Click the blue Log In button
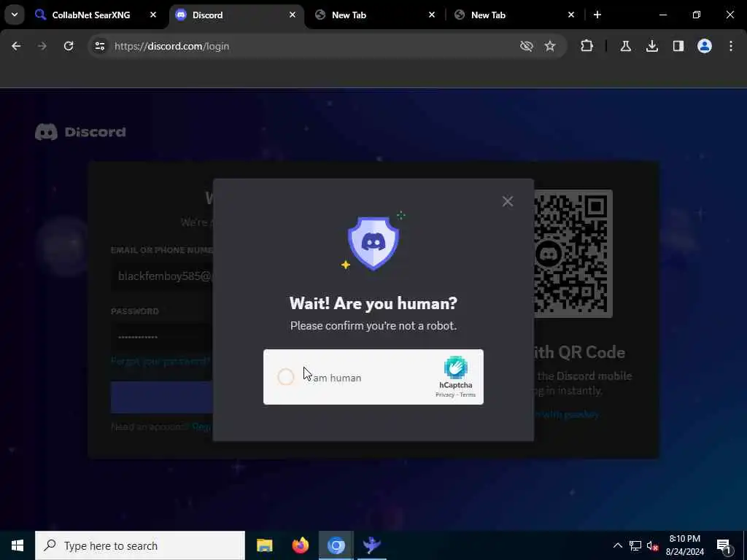 point(162,397)
